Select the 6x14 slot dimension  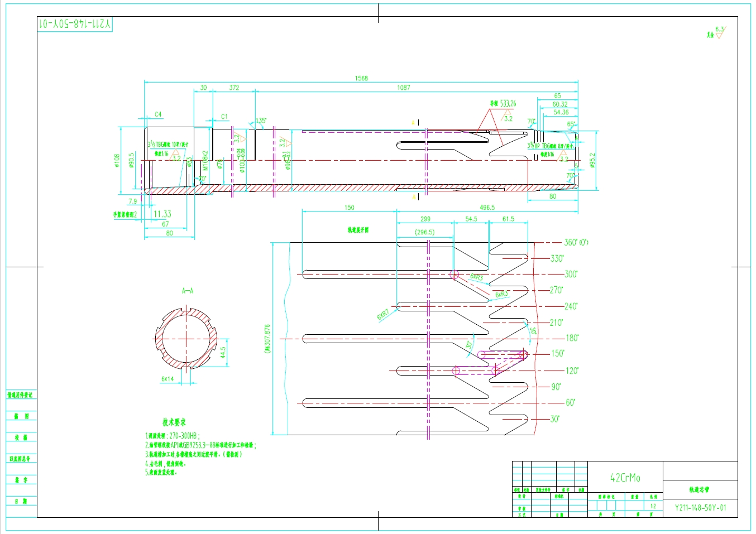[x=168, y=379]
